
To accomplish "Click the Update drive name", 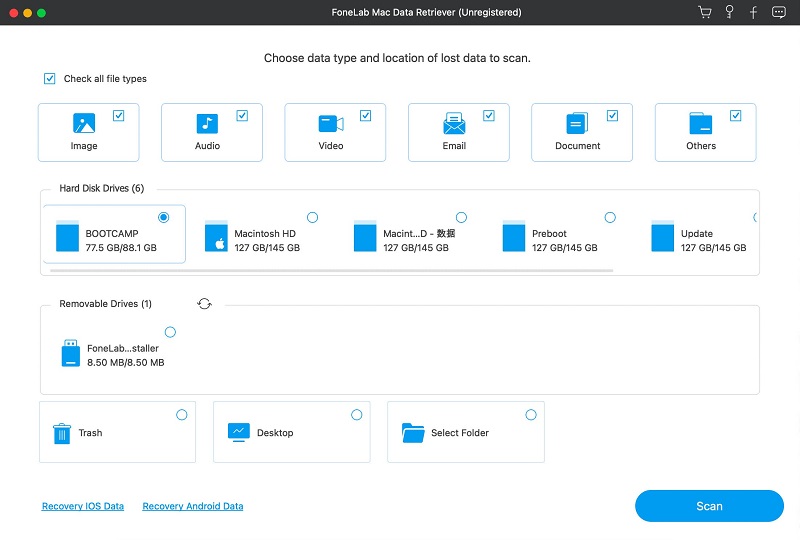I will (696, 233).
